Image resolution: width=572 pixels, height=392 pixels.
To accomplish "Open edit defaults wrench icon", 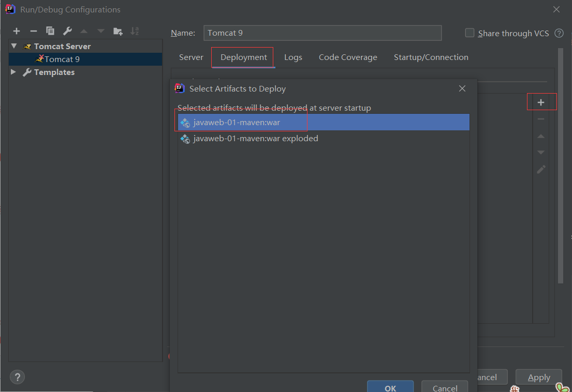I will [67, 32].
